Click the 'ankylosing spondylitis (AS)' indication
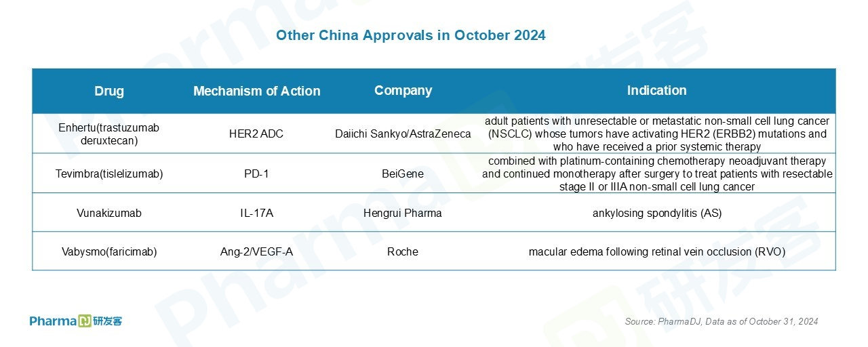Screen dimensions: 868x347 pos(657,213)
